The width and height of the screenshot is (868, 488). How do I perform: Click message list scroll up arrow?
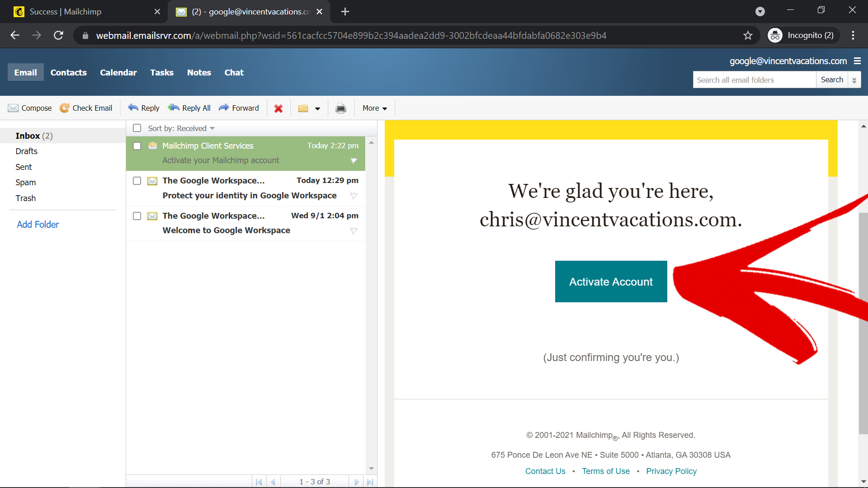(371, 142)
